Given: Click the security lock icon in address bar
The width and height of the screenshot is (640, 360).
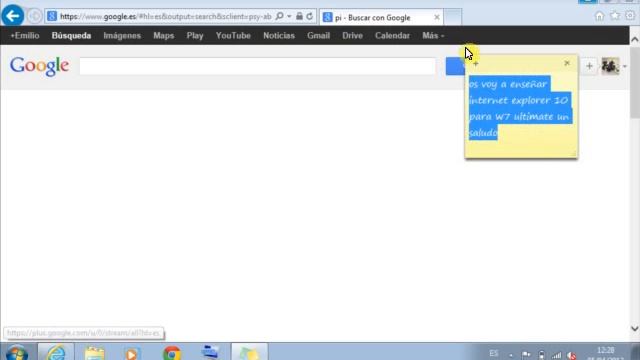Looking at the screenshot, I should click(299, 16).
